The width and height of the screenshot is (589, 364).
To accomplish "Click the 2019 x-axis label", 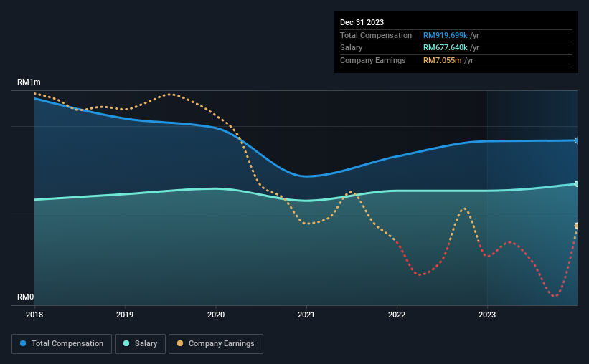I will [x=125, y=315].
